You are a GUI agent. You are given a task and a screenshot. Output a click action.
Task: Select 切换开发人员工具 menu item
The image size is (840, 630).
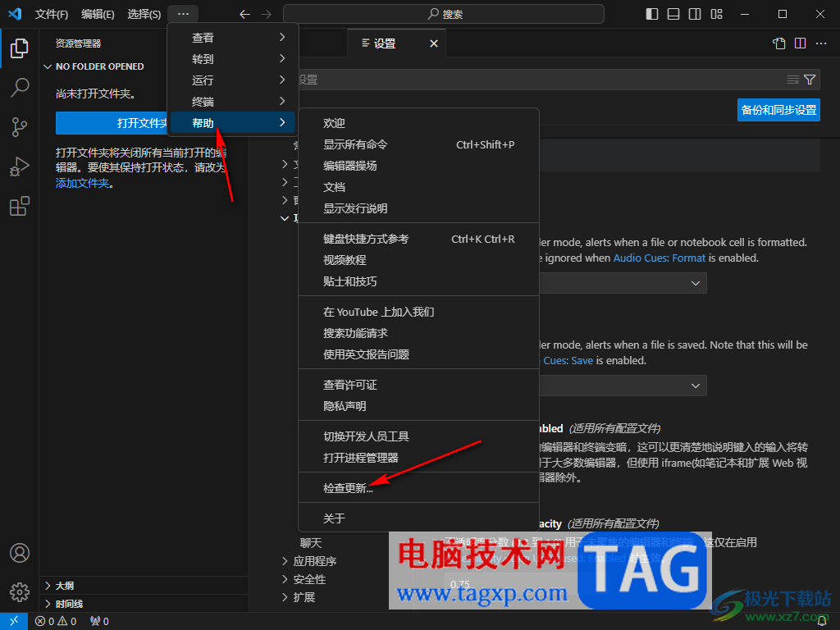[418, 436]
